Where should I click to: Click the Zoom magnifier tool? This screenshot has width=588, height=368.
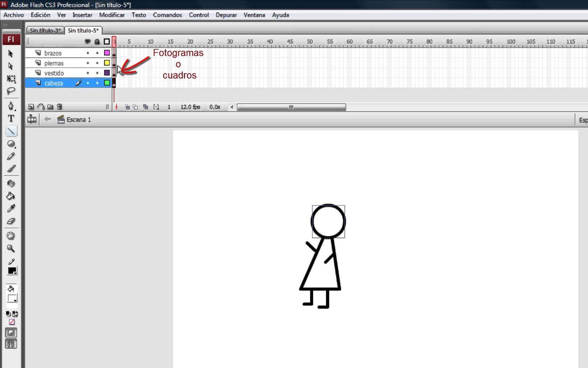click(x=11, y=248)
